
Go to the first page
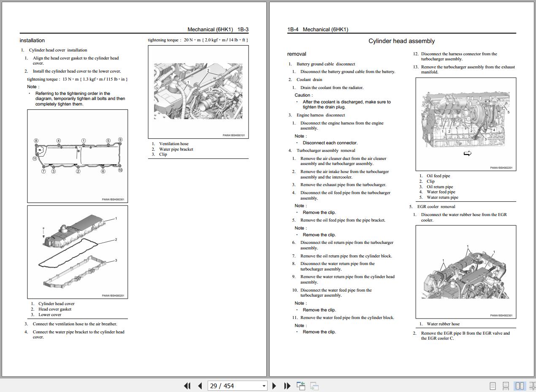click(187, 386)
